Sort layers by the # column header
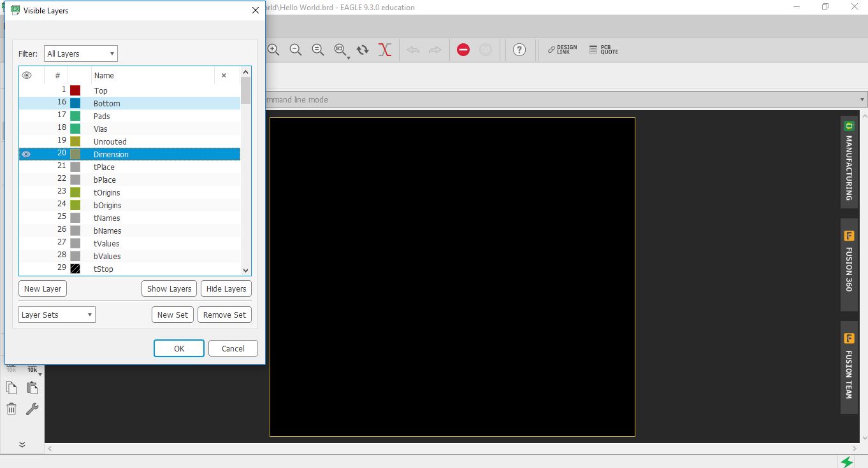The width and height of the screenshot is (868, 468). pos(57,75)
